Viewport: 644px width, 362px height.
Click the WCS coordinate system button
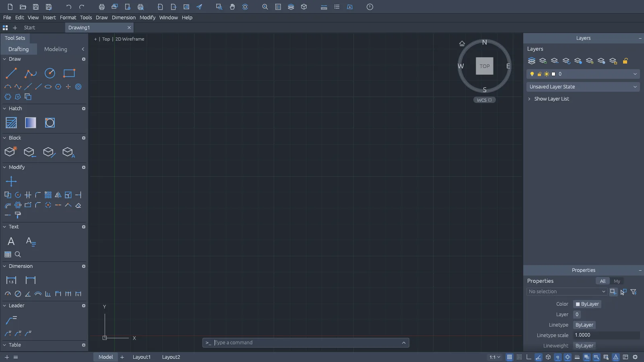[484, 100]
